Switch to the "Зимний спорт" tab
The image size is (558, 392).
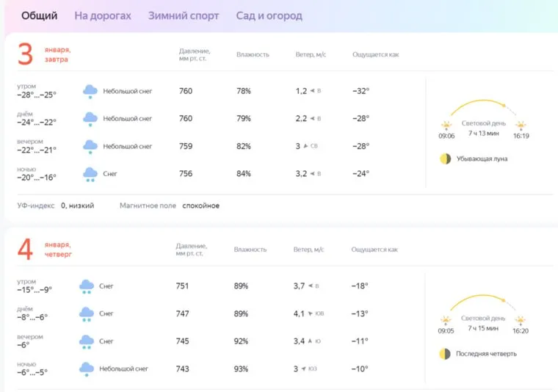click(x=183, y=15)
